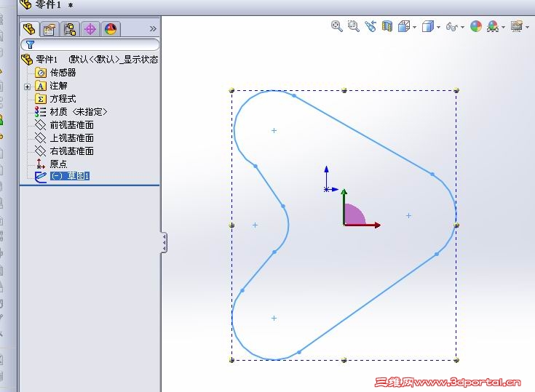Image resolution: width=535 pixels, height=392 pixels.
Task: Open the View Settings dropdown arrow
Action: coord(527,27)
